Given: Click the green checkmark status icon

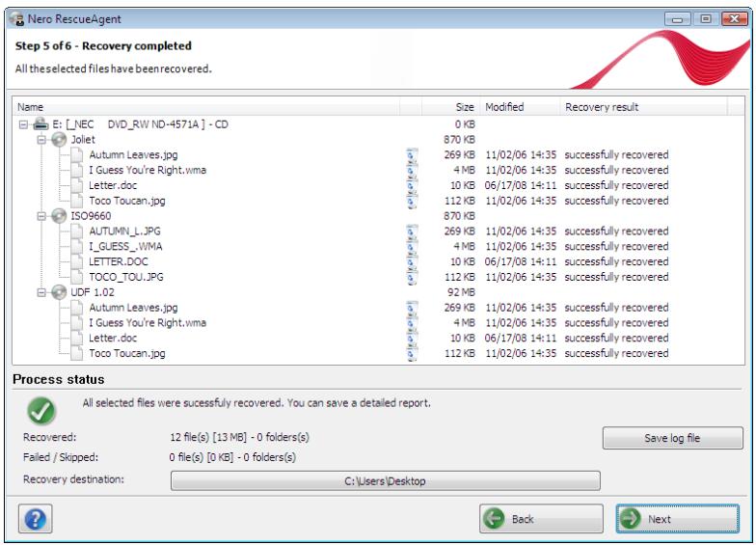Looking at the screenshot, I should pyautogui.click(x=41, y=411).
